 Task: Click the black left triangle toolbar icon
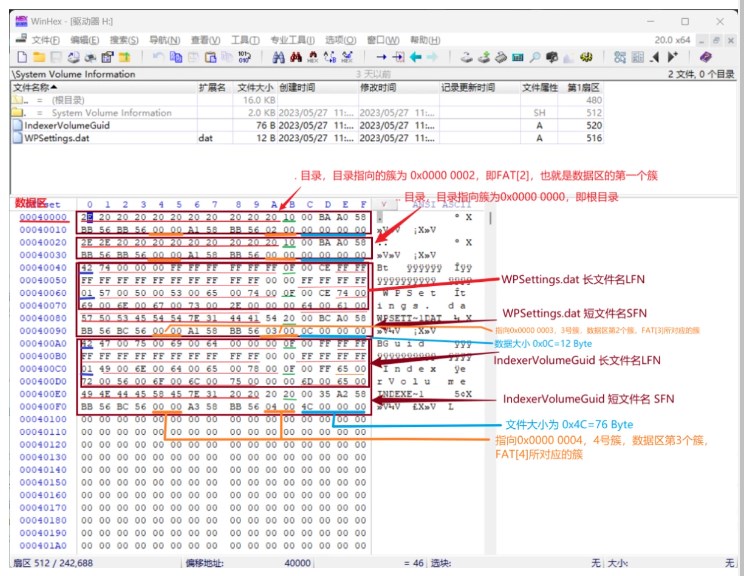coord(655,57)
